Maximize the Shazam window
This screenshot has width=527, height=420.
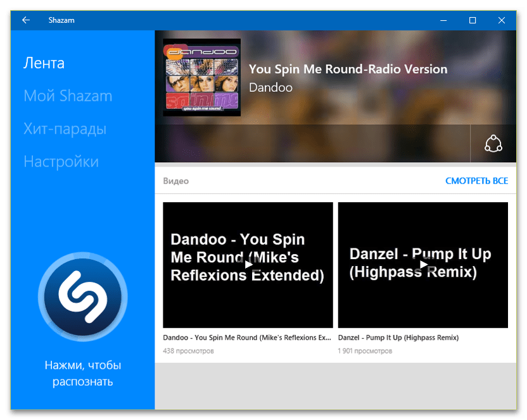click(472, 20)
